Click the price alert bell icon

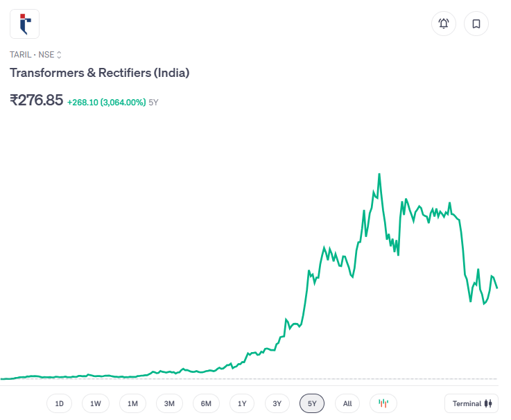click(x=444, y=24)
